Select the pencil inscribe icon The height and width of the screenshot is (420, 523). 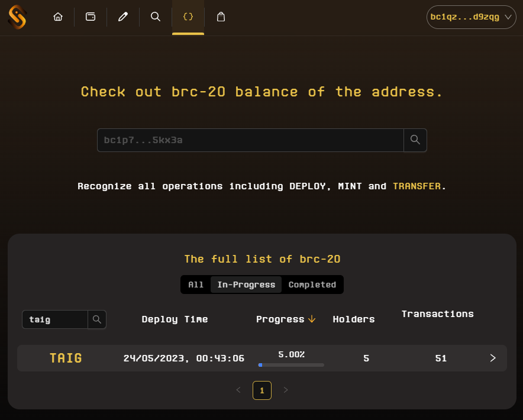pos(122,17)
